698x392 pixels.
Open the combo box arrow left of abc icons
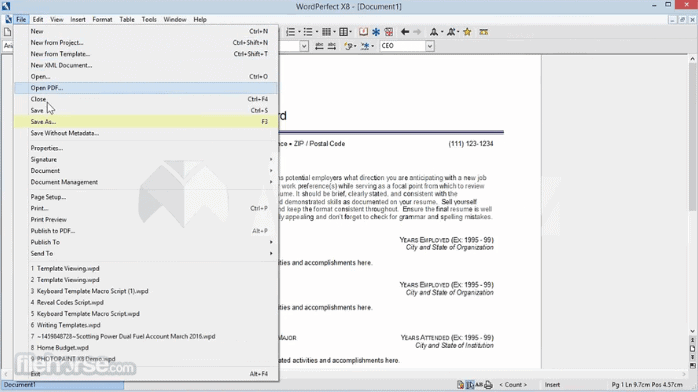point(304,46)
